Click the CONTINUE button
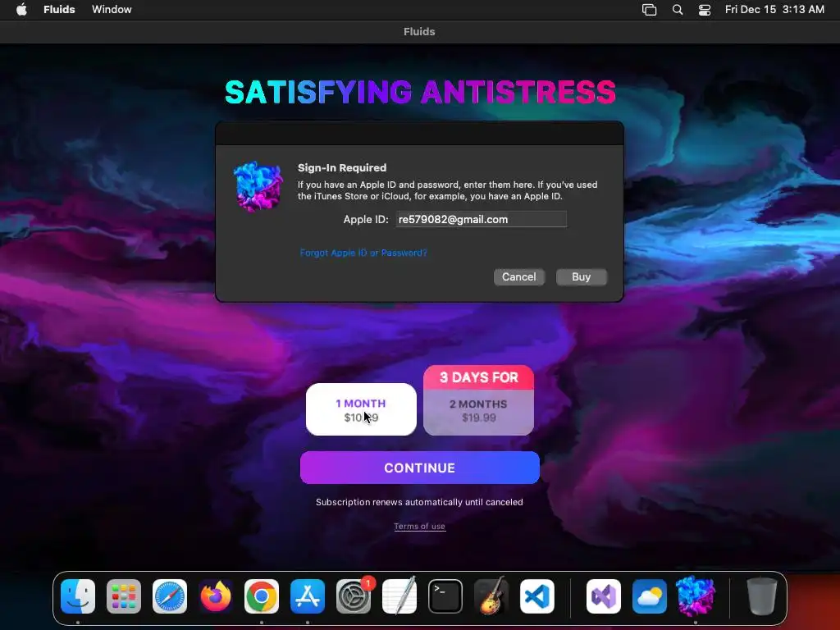This screenshot has height=630, width=840. click(x=420, y=468)
